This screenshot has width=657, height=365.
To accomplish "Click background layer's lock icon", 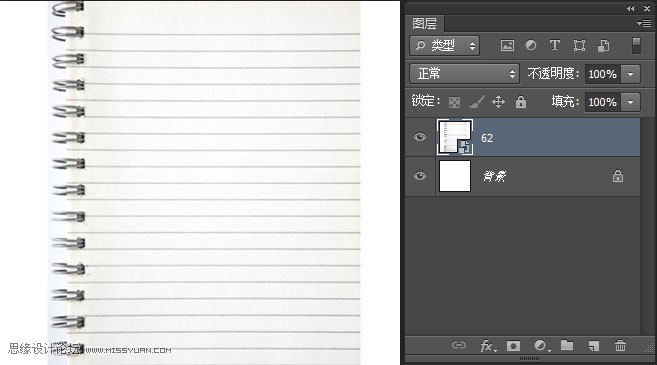I will (x=618, y=176).
